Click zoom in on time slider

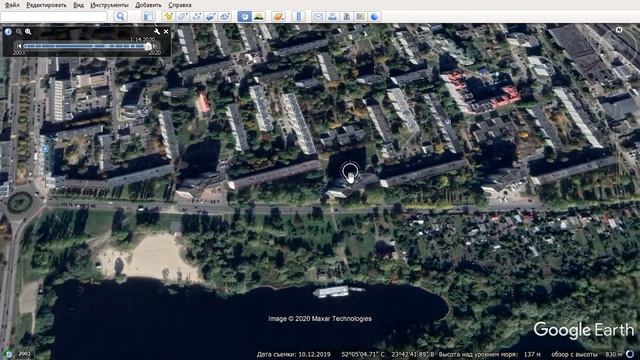point(28,31)
